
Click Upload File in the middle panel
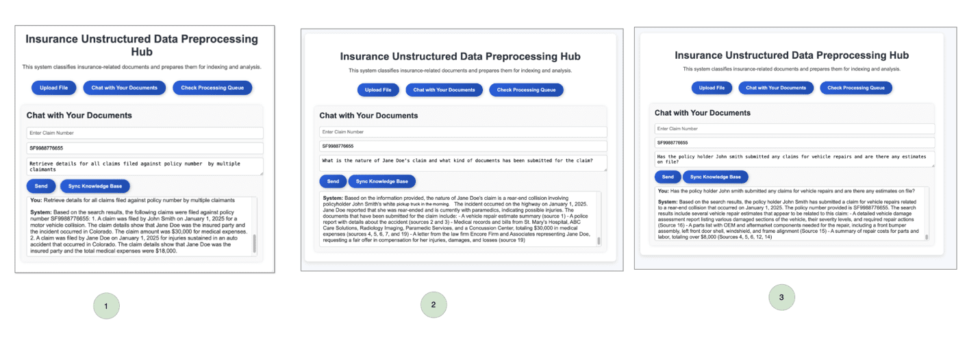[x=378, y=90]
